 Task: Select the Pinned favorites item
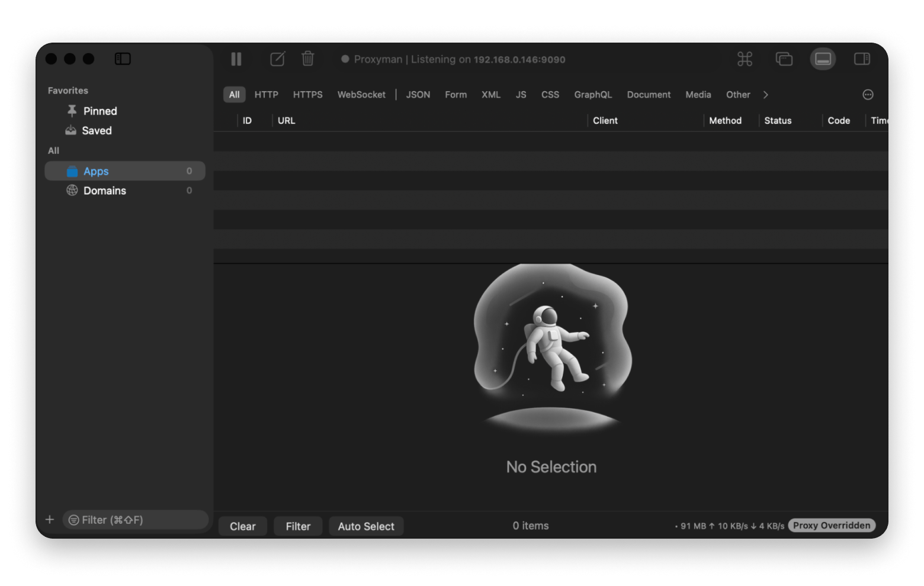pyautogui.click(x=100, y=111)
